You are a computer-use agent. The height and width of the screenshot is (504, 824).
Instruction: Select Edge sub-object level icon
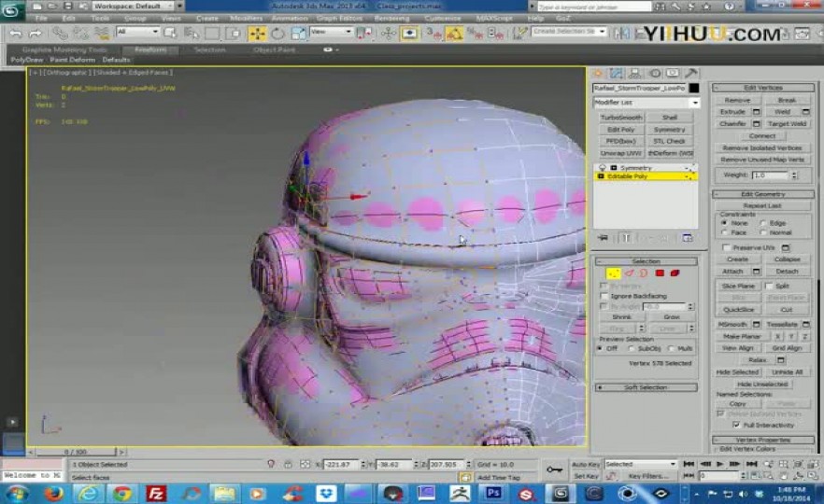(630, 273)
